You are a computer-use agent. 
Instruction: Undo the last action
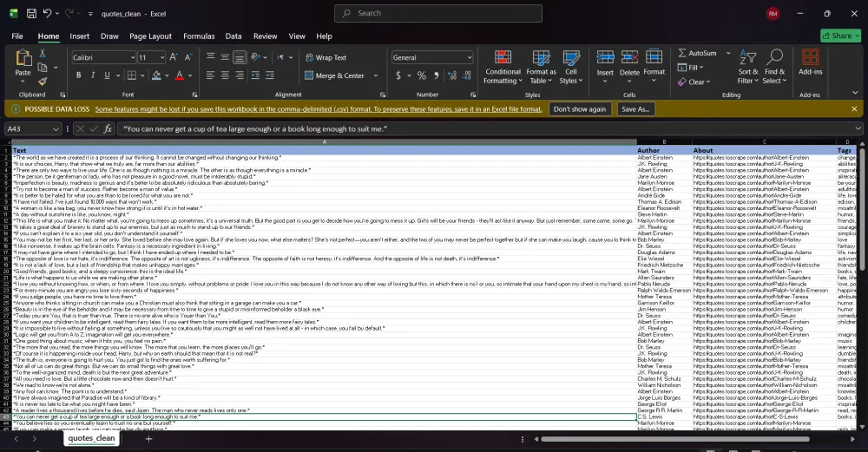coord(47,13)
